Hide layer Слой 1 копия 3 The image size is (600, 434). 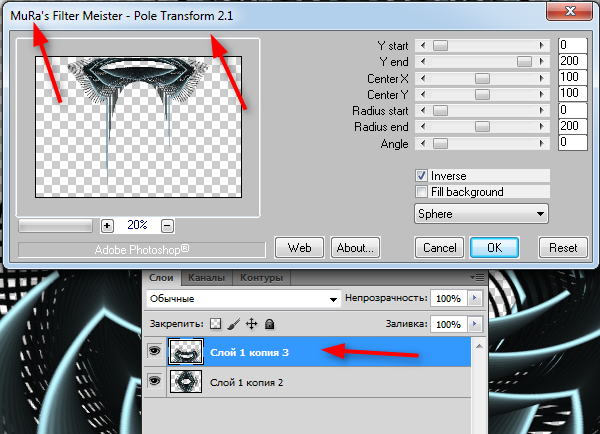tap(154, 351)
